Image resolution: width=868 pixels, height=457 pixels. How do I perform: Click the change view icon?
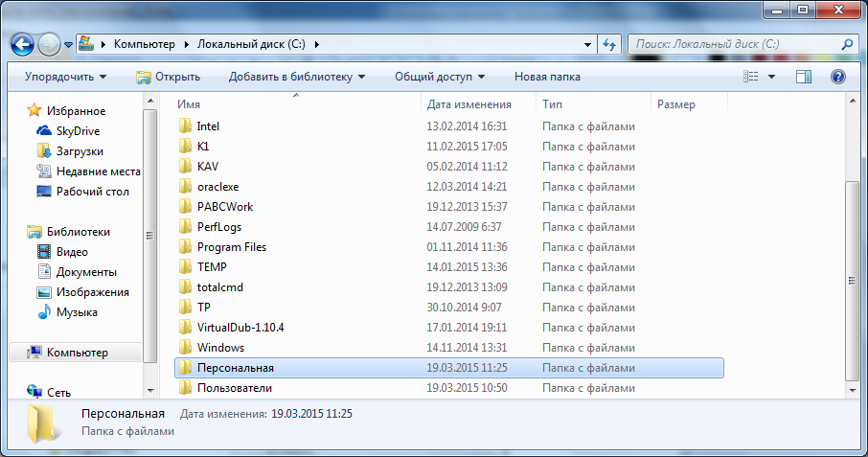click(x=751, y=77)
